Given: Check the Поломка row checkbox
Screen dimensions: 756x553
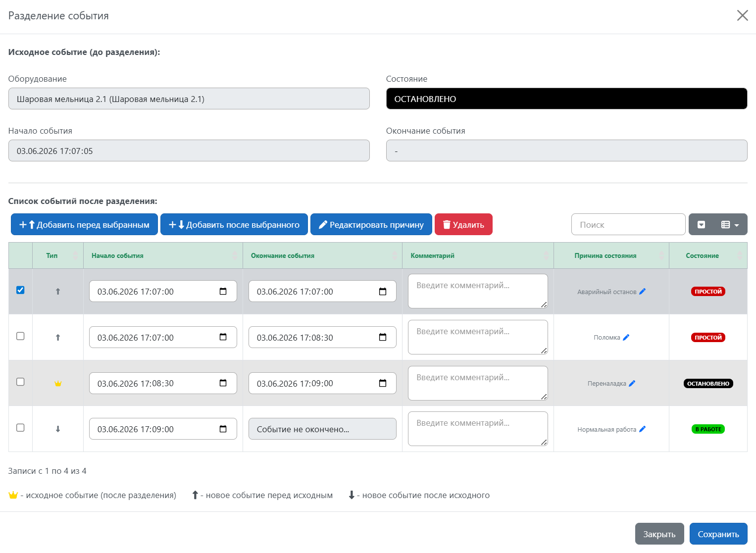Looking at the screenshot, I should [20, 336].
